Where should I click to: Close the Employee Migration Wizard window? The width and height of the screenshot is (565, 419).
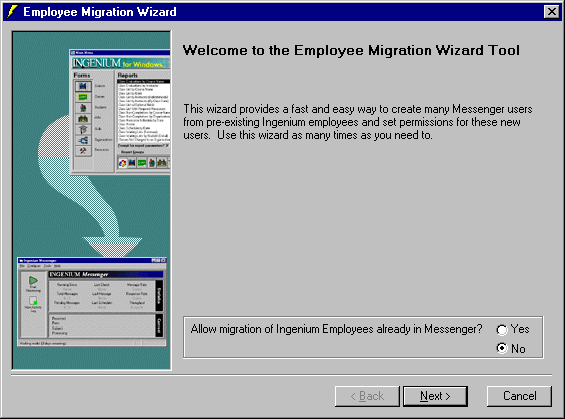551,12
